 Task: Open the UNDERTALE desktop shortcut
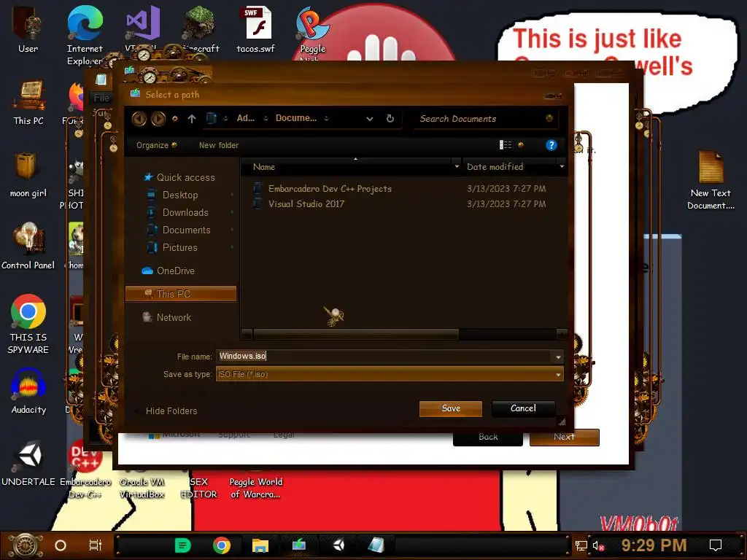pos(28,464)
